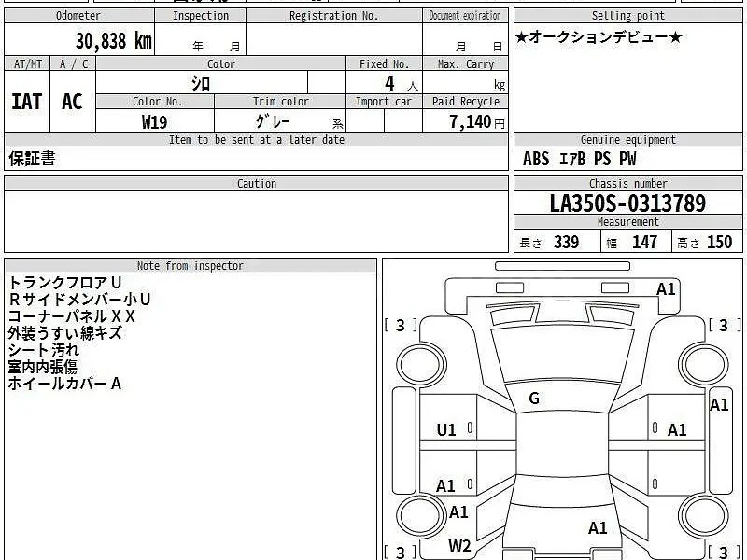The width and height of the screenshot is (747, 560).
Task: Click the G mark on the car roof
Action: point(534,399)
